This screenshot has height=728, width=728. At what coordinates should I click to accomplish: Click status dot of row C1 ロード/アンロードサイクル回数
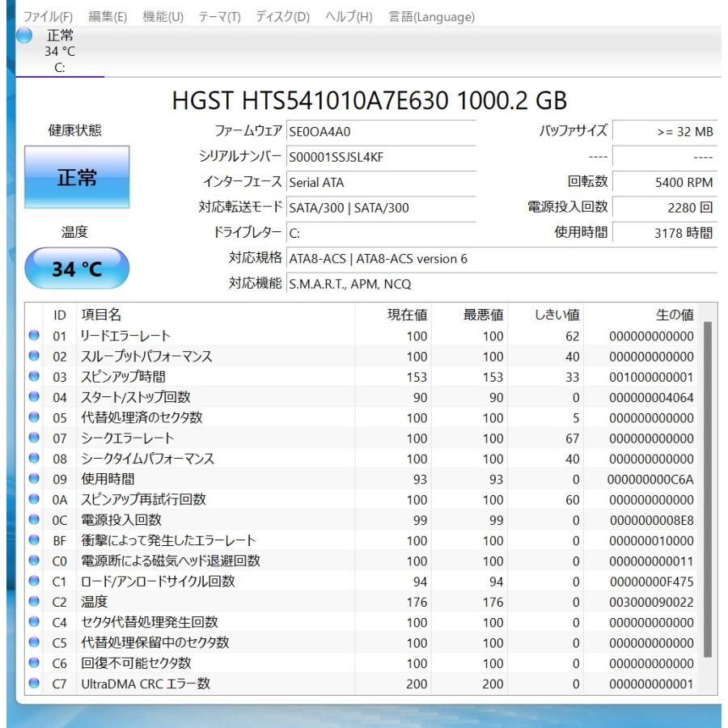tap(34, 580)
